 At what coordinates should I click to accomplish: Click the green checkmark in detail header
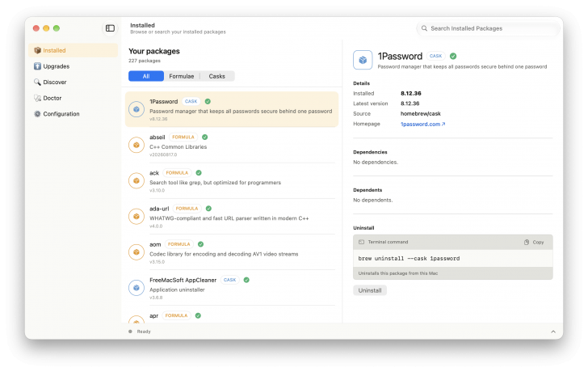tap(453, 56)
